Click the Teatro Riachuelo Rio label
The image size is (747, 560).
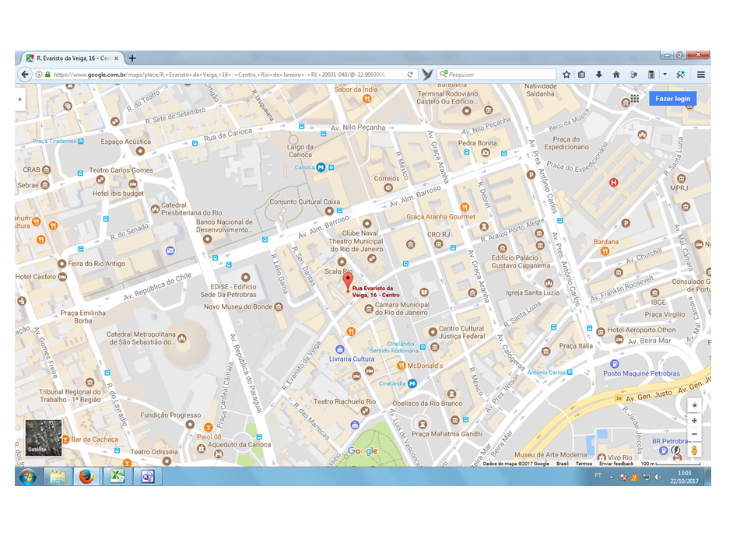[x=345, y=401]
